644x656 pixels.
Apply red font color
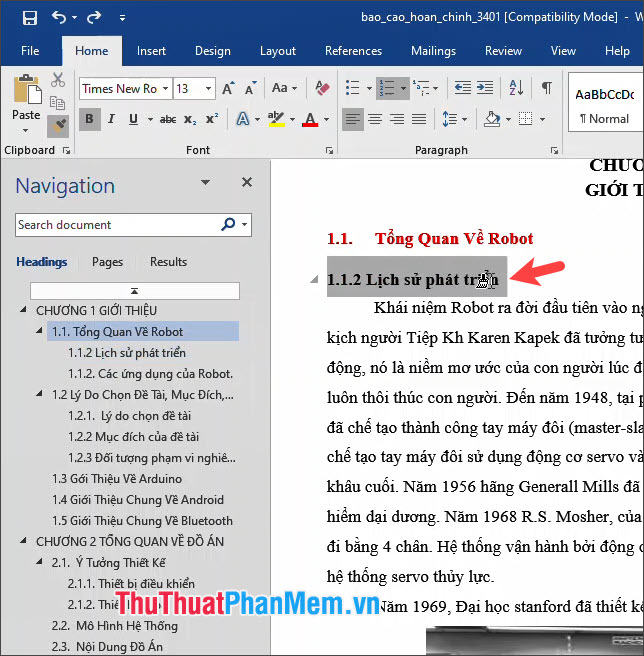pos(310,120)
